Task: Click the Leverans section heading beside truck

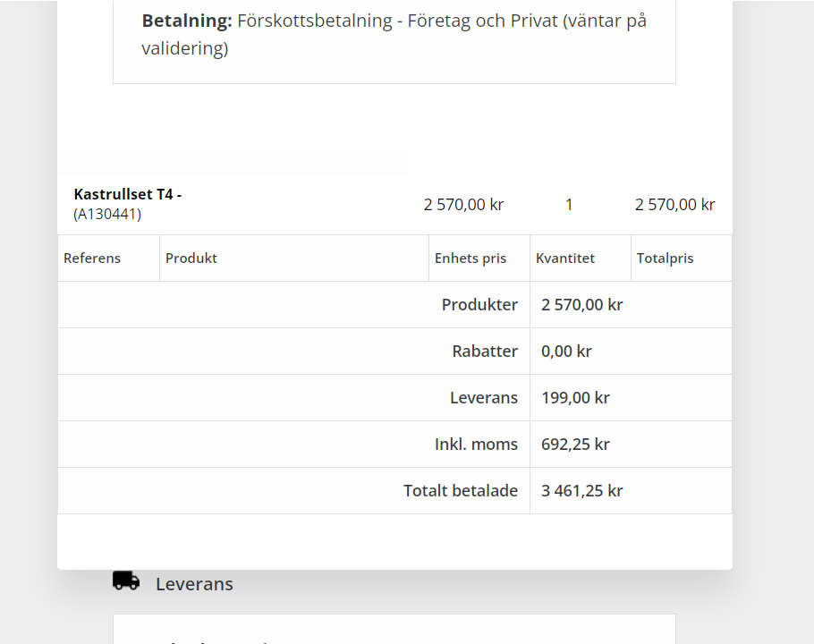Action: tap(194, 584)
